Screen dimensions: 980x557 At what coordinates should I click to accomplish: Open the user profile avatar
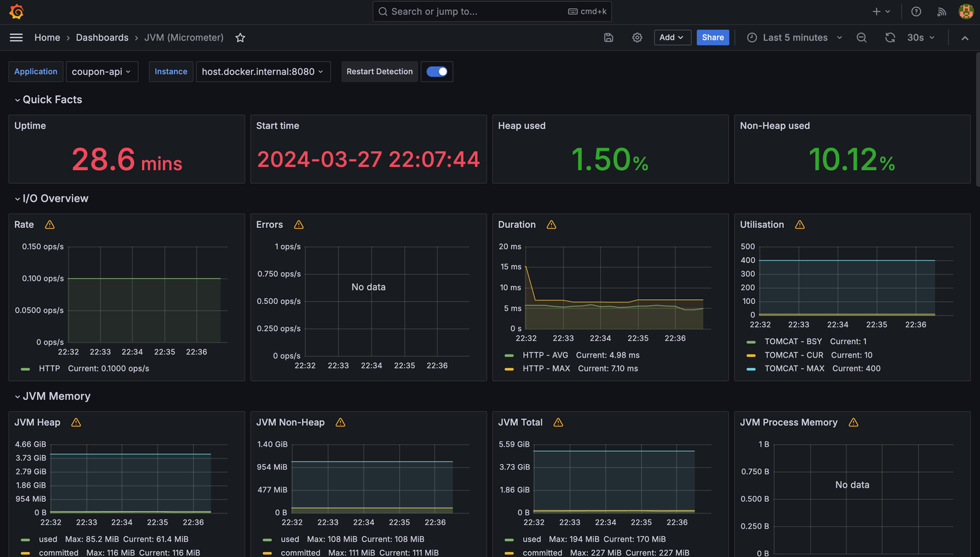(x=966, y=12)
